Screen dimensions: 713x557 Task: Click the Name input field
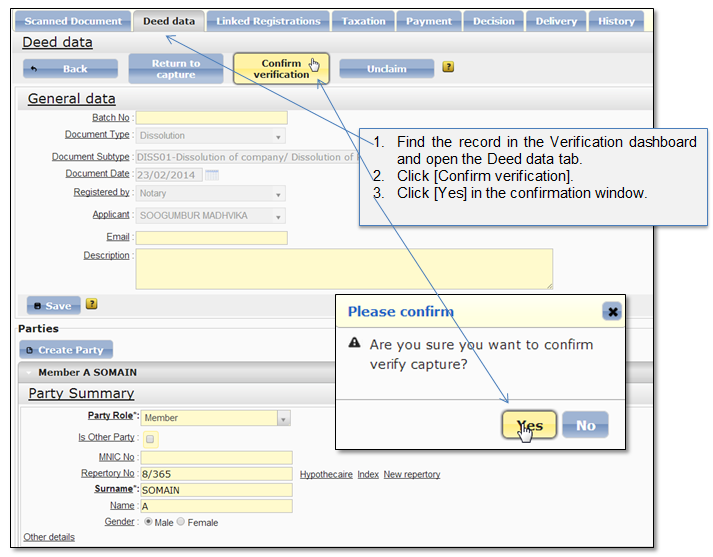(x=216, y=506)
